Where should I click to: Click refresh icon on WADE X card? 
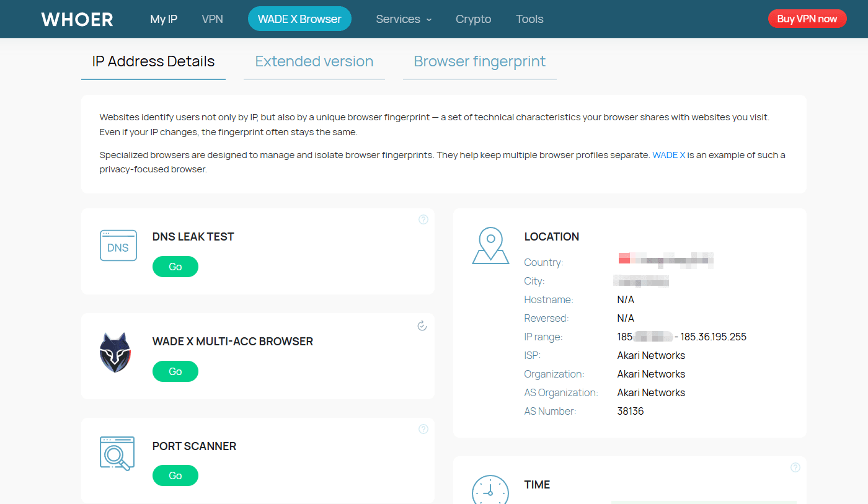(422, 325)
